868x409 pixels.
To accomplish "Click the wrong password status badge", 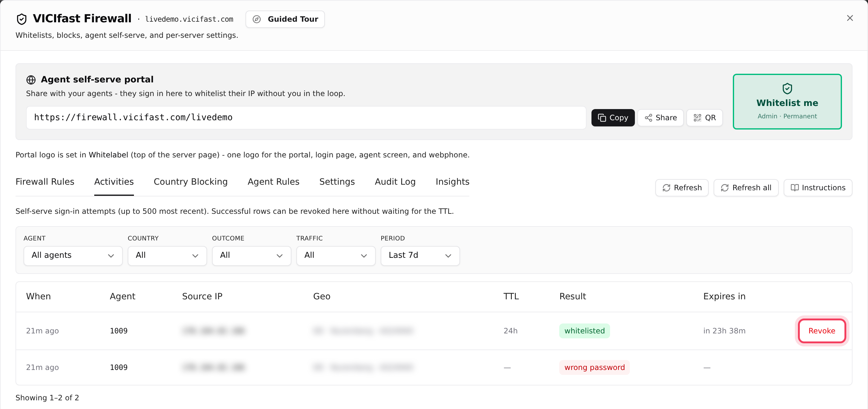I will pos(594,367).
